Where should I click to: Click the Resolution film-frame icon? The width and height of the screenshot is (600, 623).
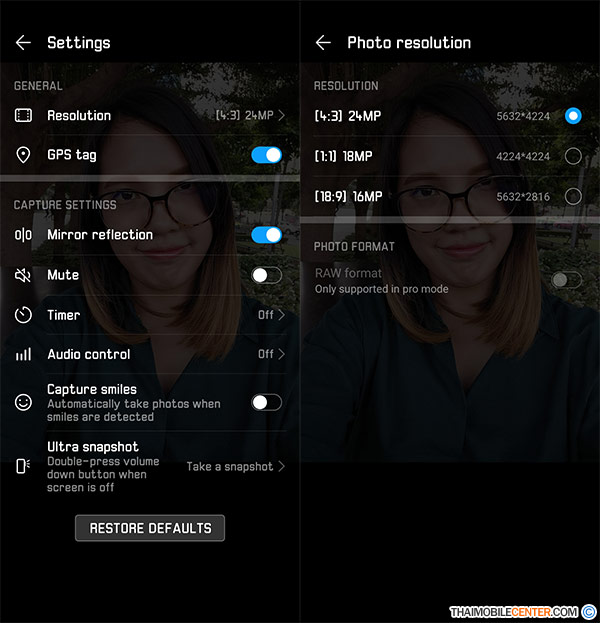click(x=23, y=116)
